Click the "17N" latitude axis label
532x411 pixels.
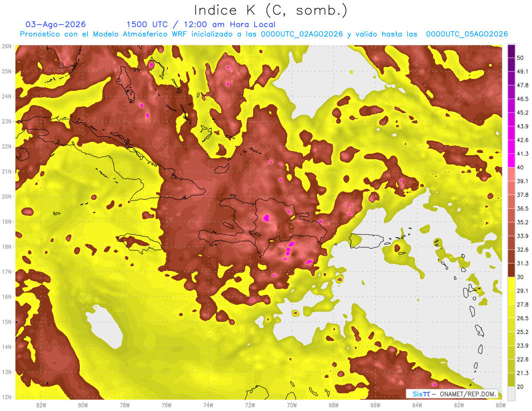coord(7,272)
